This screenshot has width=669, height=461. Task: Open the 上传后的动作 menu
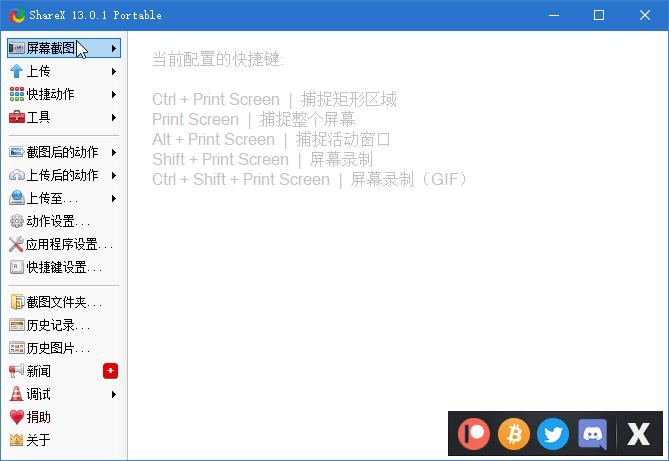(x=62, y=175)
